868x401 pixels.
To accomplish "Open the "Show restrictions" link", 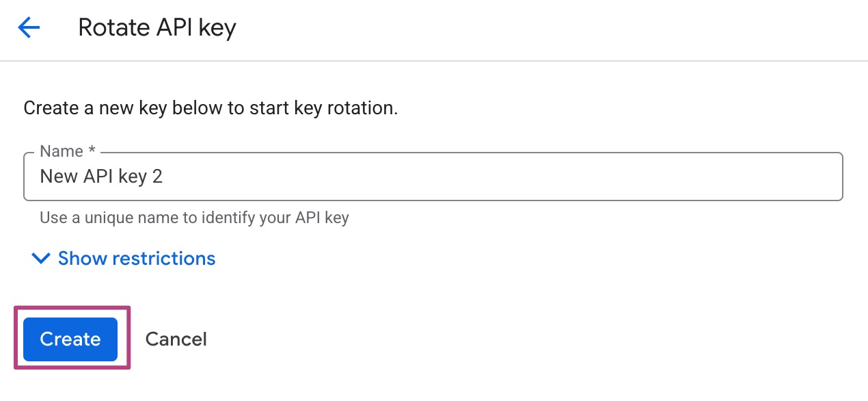I will tap(136, 259).
